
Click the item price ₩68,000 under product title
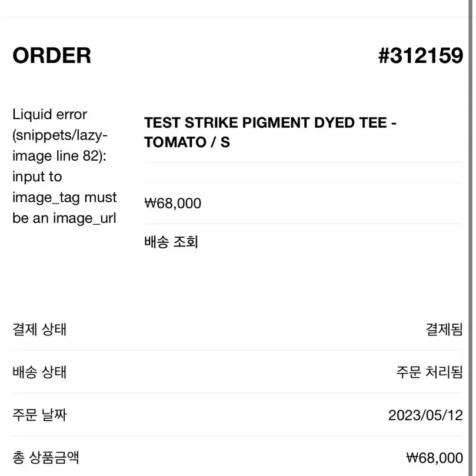173,203
